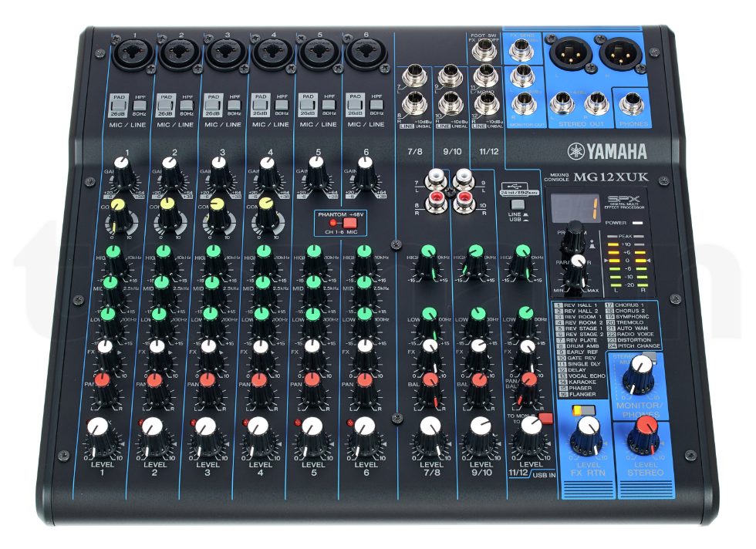The width and height of the screenshot is (756, 549).
Task: Select the channel 6 MIC/LINE combo jack
Action: pyautogui.click(x=366, y=54)
